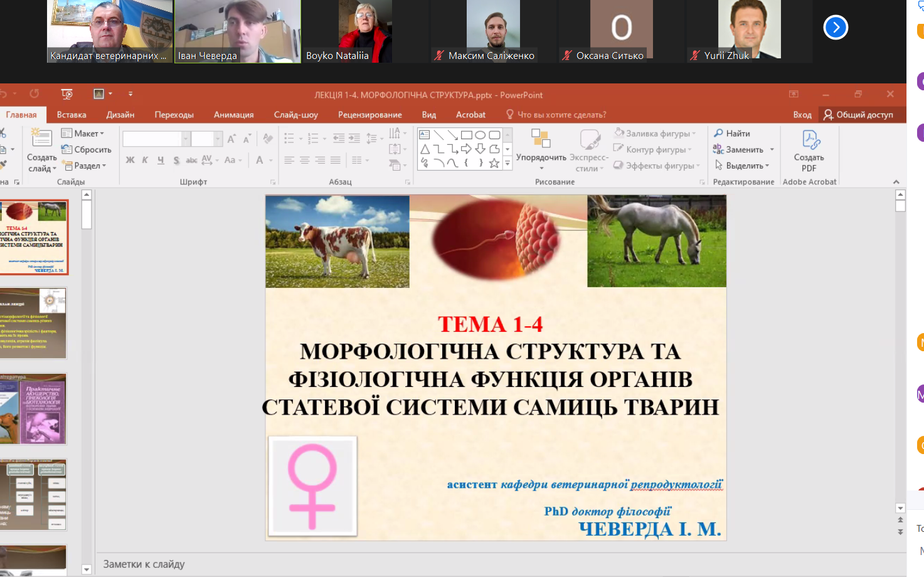Toggle underline Ч formatting
The image size is (924, 577).
(x=161, y=160)
